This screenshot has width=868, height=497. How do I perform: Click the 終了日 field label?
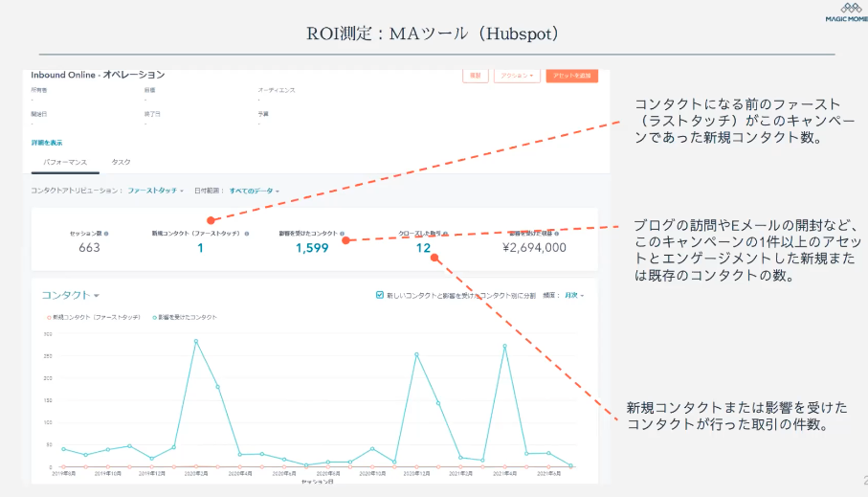(x=152, y=114)
